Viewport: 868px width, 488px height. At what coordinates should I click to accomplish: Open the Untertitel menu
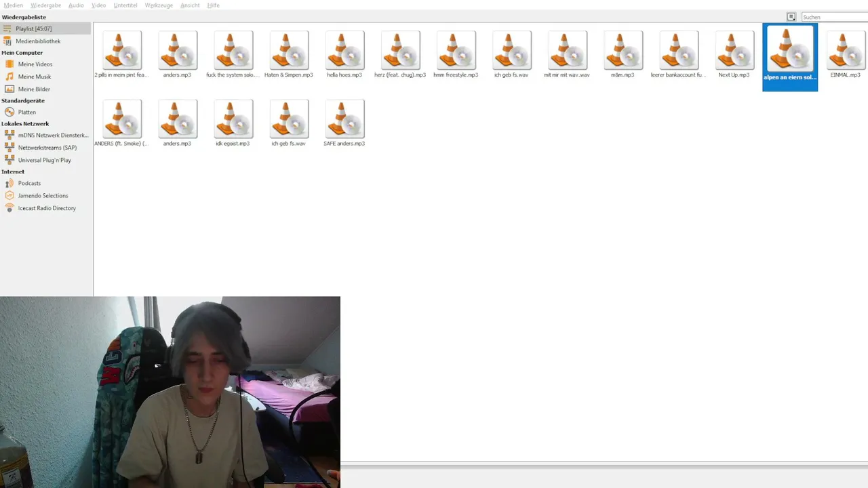click(x=125, y=5)
